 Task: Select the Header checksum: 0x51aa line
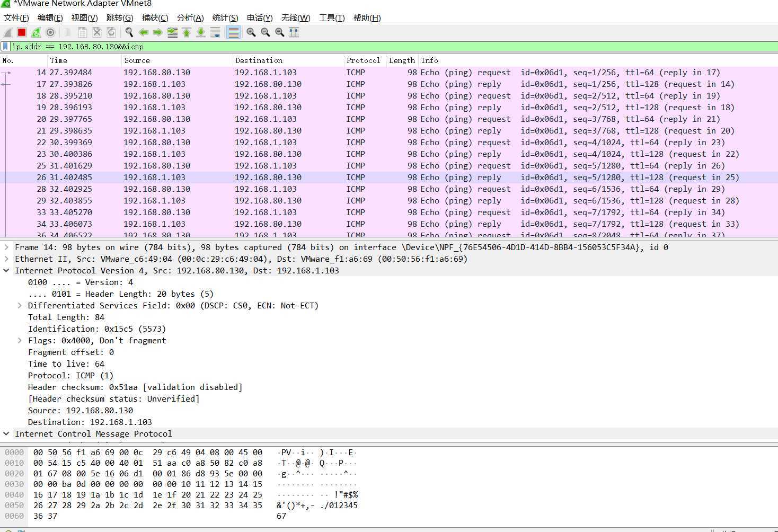pos(135,387)
